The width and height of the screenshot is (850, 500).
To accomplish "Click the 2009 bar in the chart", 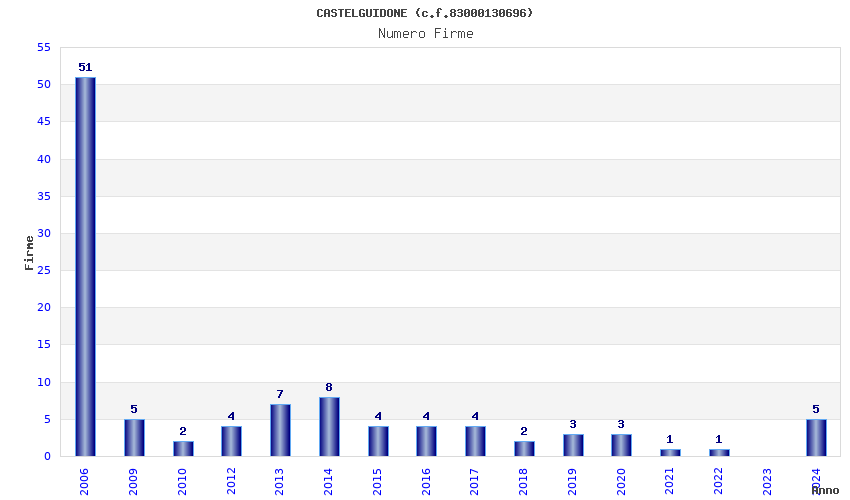I will (x=134, y=438).
